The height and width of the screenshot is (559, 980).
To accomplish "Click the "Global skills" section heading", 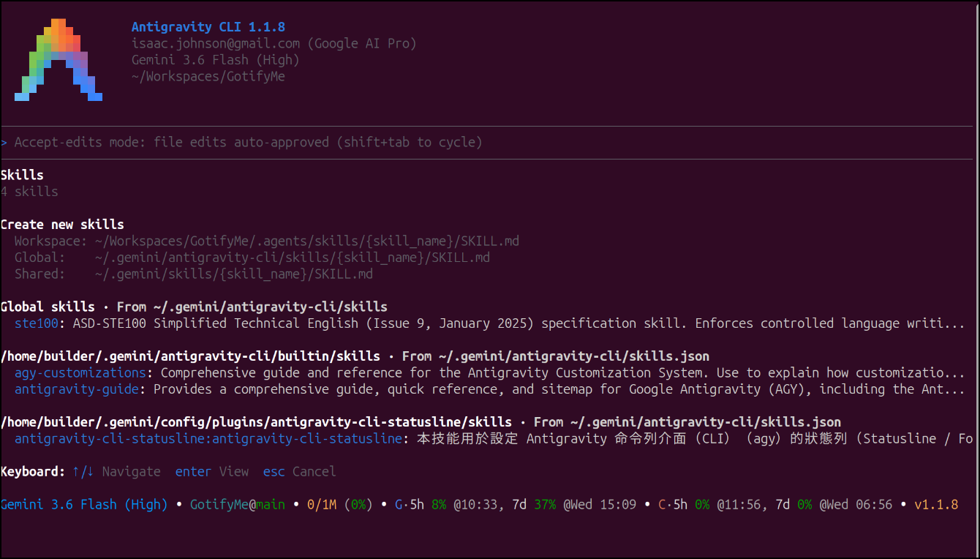I will click(x=48, y=307).
